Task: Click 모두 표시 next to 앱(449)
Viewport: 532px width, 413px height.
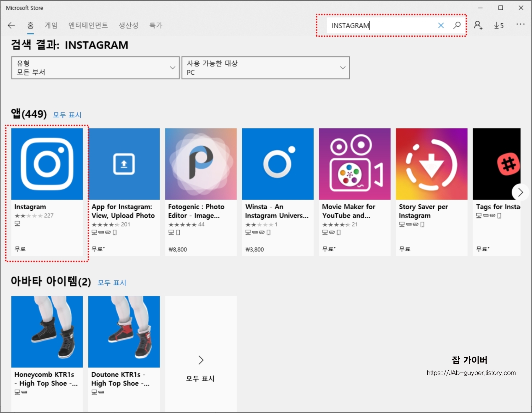Action: [x=67, y=115]
